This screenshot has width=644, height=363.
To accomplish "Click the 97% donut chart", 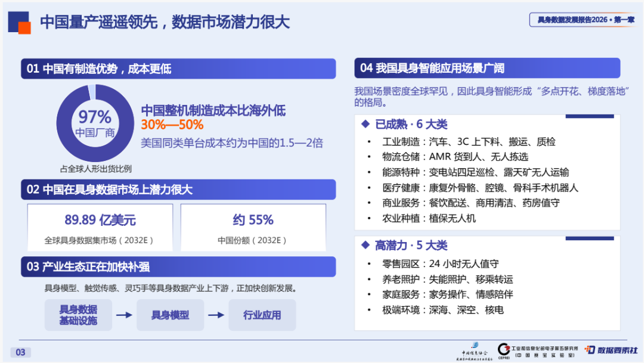I will [x=95, y=123].
